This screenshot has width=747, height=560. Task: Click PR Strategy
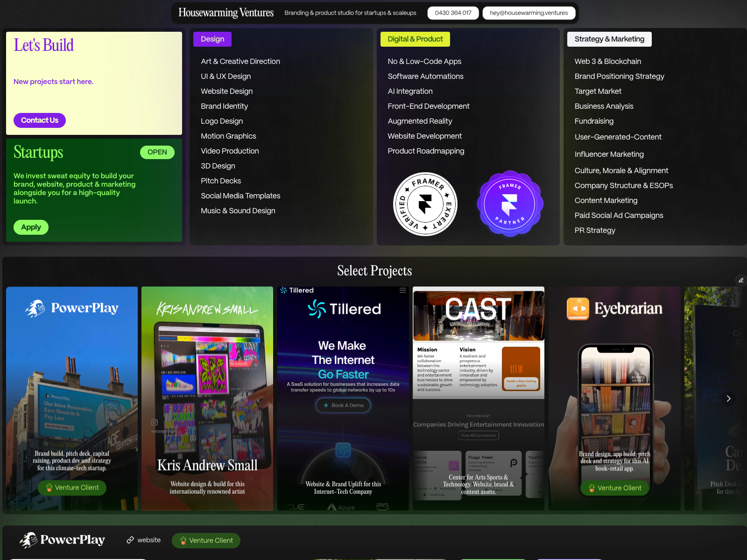[x=595, y=231]
